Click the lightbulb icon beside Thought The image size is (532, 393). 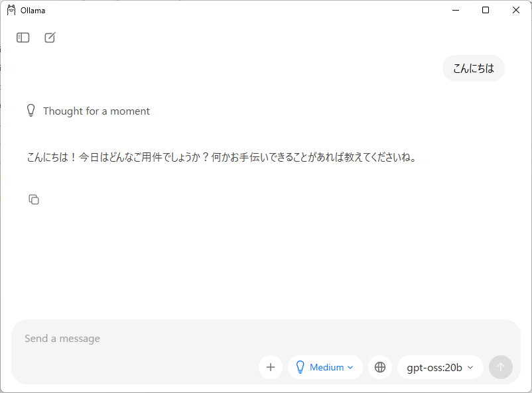31,111
